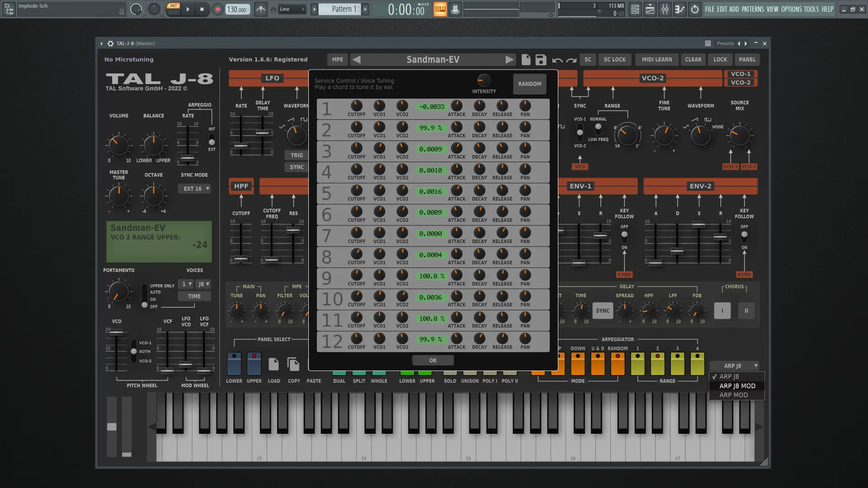Click the voice tuning INTENSITY knob
Image resolution: width=868 pixels, height=488 pixels.
coord(483,80)
